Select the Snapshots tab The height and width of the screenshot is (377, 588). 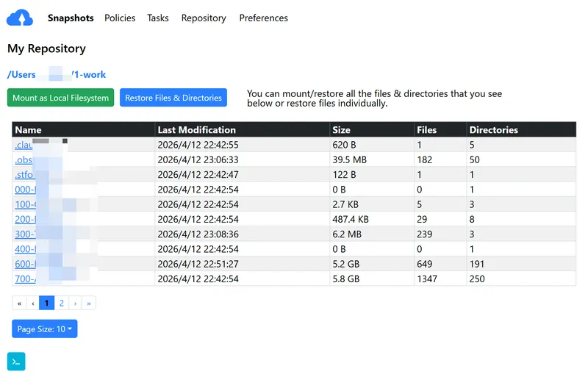coord(71,18)
